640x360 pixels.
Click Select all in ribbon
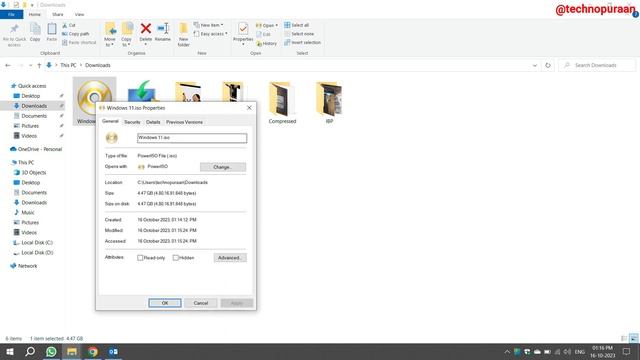(297, 25)
